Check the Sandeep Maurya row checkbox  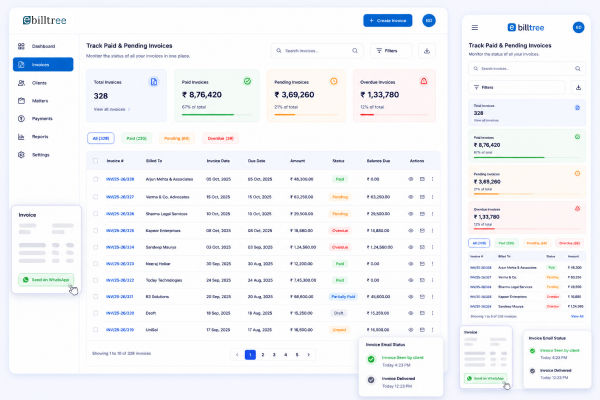click(95, 247)
